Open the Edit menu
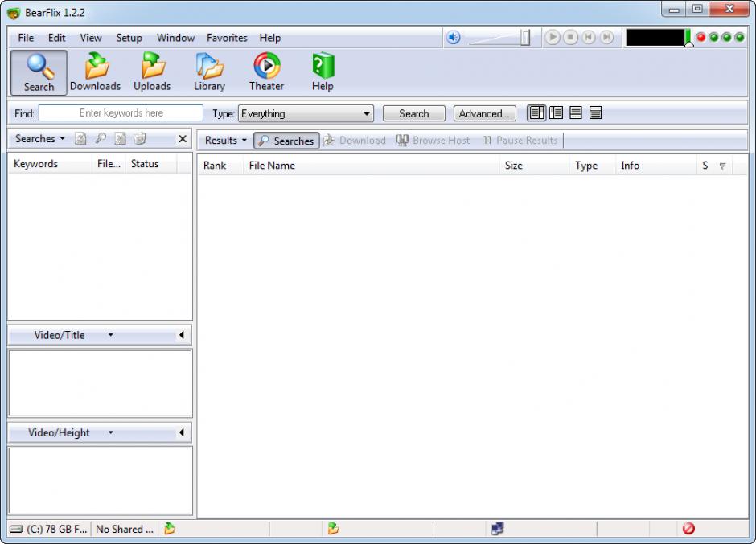Image resolution: width=756 pixels, height=544 pixels. (x=56, y=38)
